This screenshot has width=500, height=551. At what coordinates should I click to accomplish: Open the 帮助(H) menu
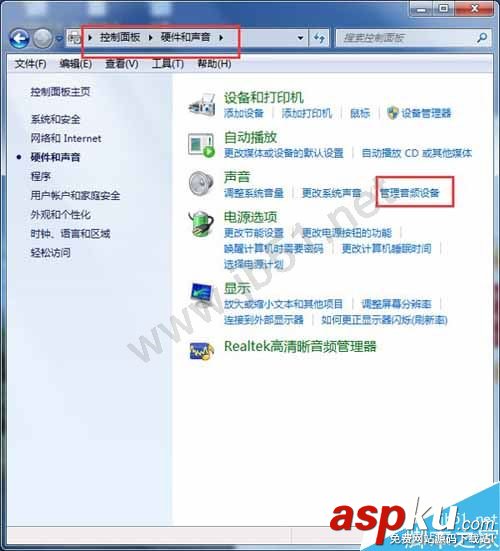coord(214,64)
